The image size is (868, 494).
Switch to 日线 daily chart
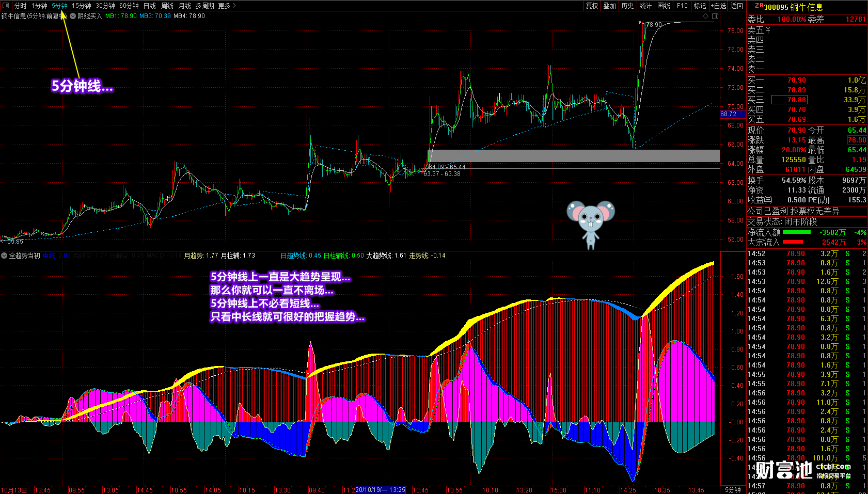[149, 6]
